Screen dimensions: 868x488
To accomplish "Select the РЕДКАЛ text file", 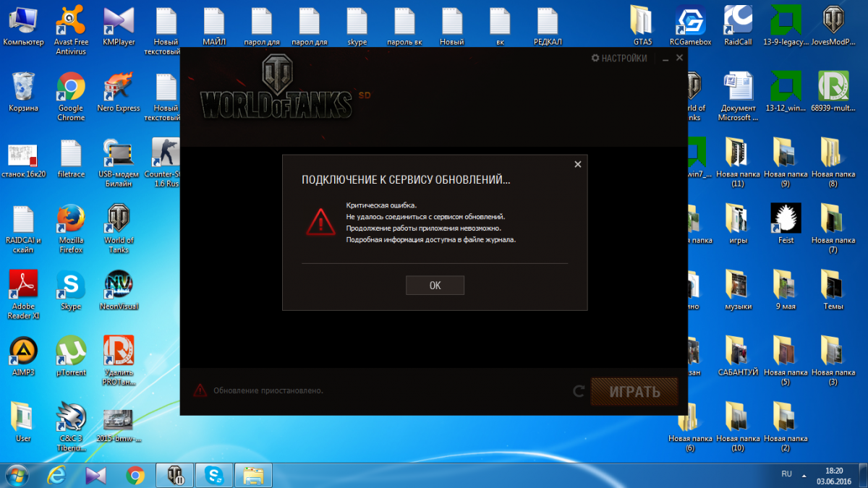I will (548, 27).
